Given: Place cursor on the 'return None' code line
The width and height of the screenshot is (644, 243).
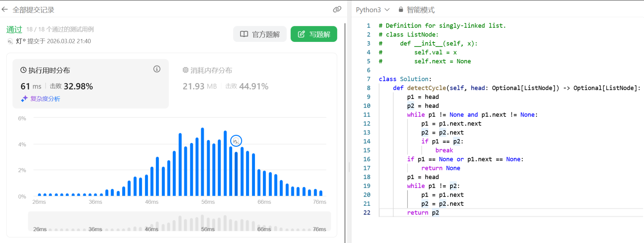Looking at the screenshot, I should tap(440, 168).
